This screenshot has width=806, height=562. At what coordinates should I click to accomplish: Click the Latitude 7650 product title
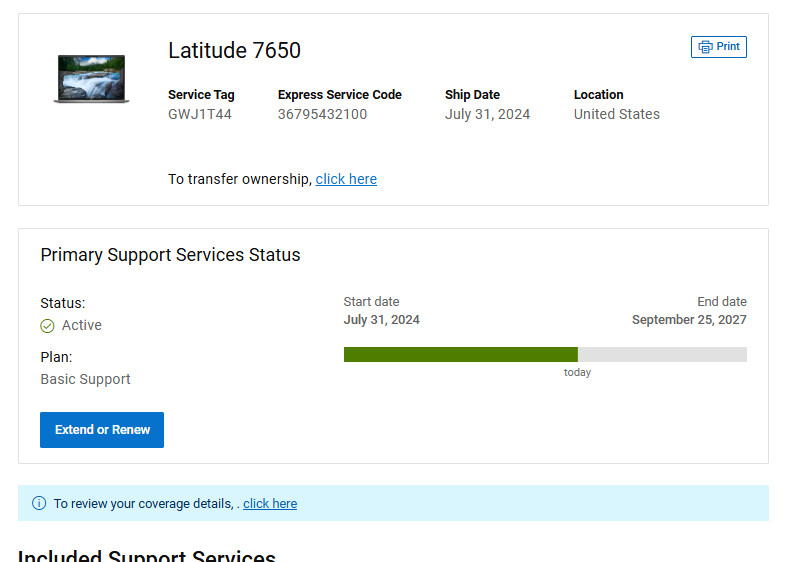[234, 50]
